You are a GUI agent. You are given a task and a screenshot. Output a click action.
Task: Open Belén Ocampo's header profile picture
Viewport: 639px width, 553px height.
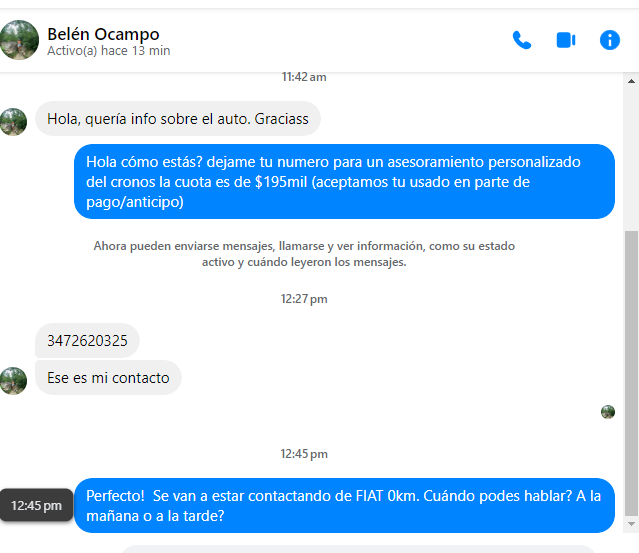19,40
